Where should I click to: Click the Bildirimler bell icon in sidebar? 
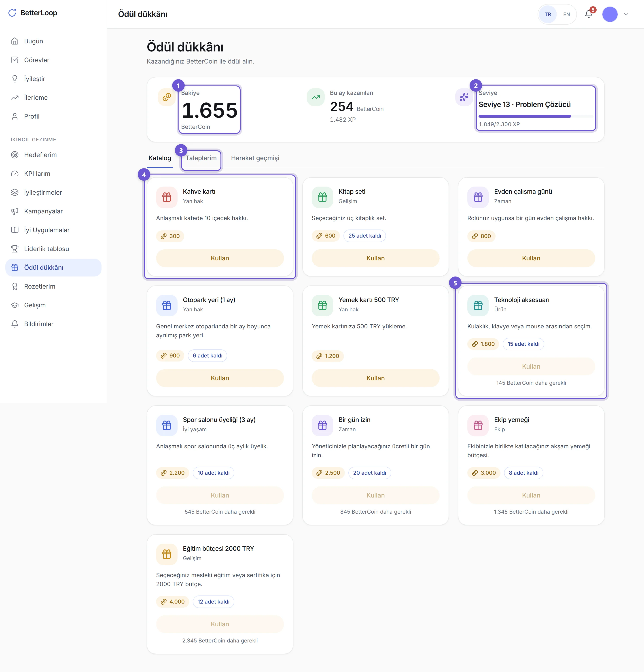tap(15, 324)
